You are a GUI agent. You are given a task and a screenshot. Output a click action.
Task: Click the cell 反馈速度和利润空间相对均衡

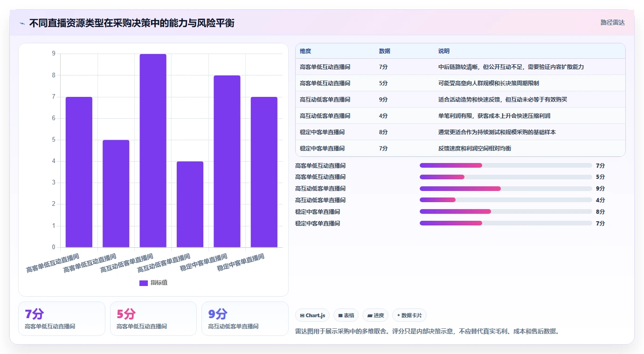point(475,149)
